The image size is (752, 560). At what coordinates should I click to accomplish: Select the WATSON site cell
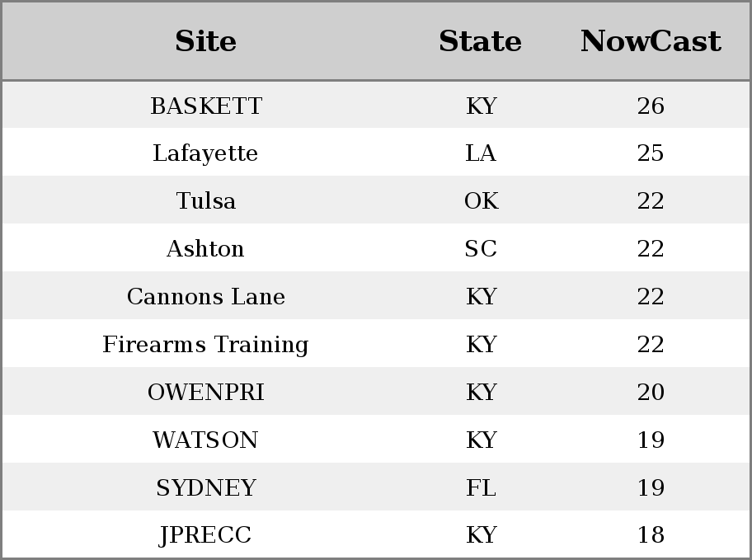coord(205,440)
